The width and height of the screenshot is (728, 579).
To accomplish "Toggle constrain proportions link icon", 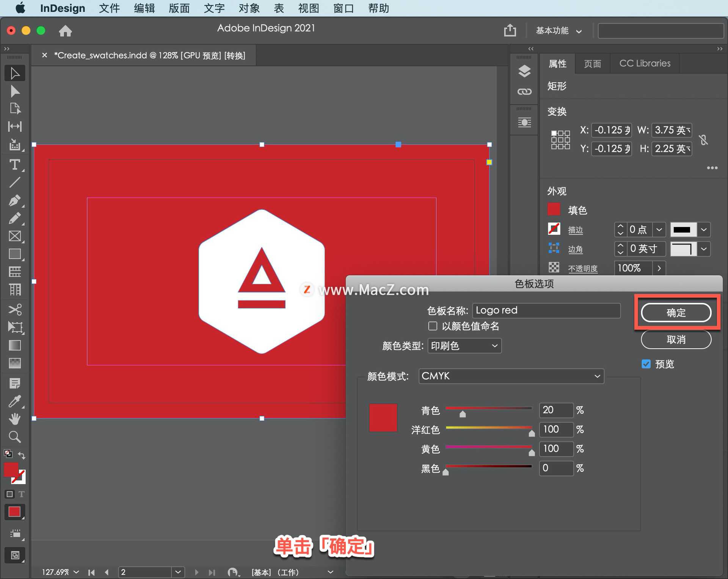I will point(703,140).
